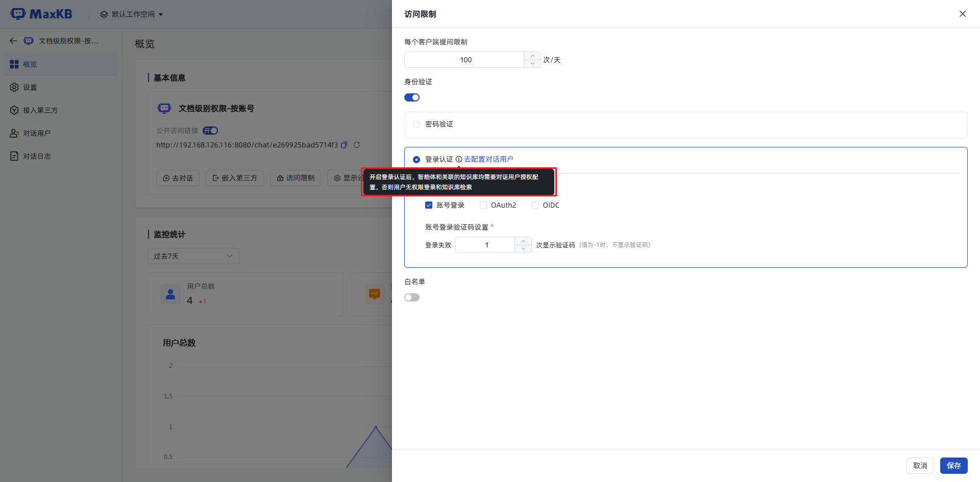
Task: Click the back arrow icon in sidebar
Action: [13, 41]
